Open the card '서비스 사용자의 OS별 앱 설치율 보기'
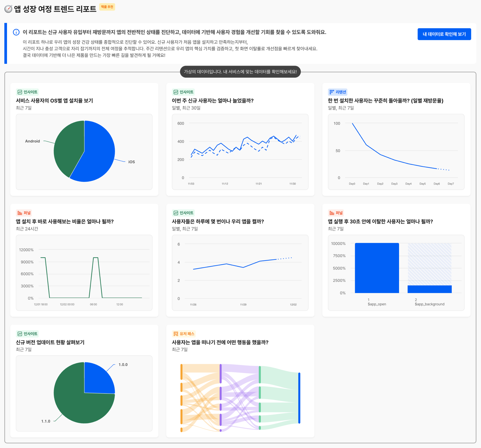This screenshot has height=448, width=481. coord(84,139)
